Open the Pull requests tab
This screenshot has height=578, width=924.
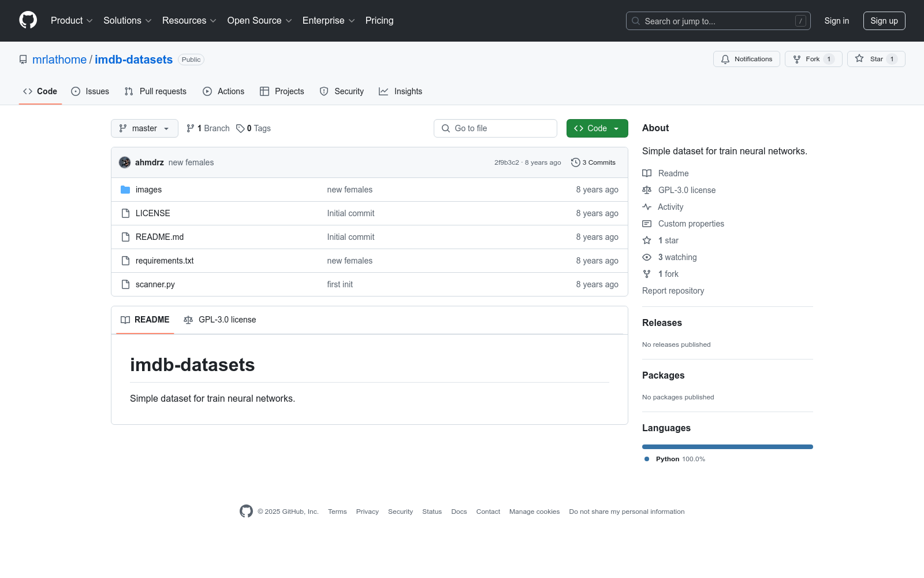(x=155, y=91)
